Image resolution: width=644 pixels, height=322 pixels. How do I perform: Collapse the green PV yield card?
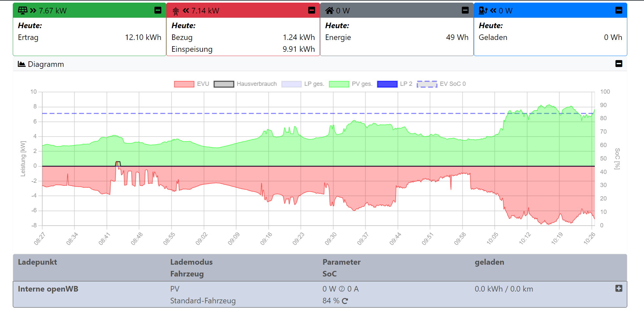(x=158, y=10)
